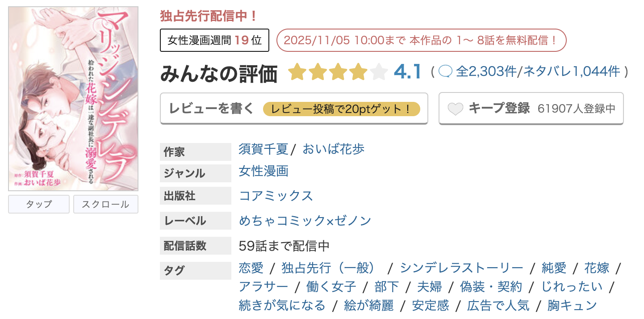Open publisher page コアミックス
The width and height of the screenshot is (644, 319).
pyautogui.click(x=276, y=196)
